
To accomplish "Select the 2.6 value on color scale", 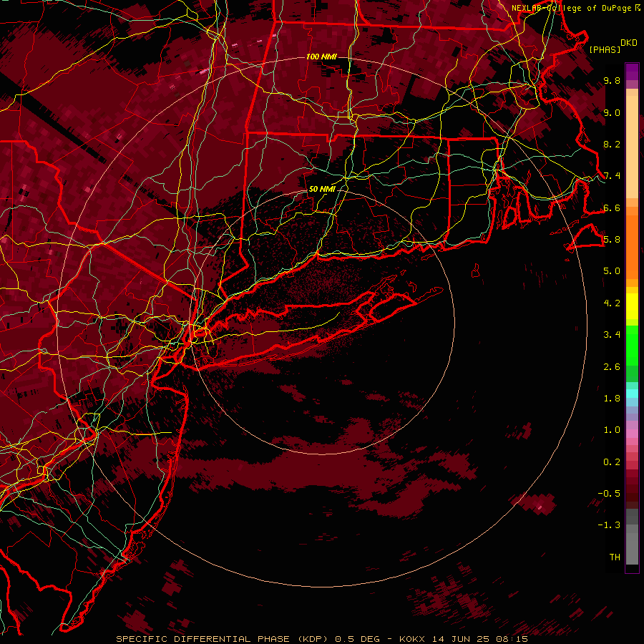I will tap(612, 367).
